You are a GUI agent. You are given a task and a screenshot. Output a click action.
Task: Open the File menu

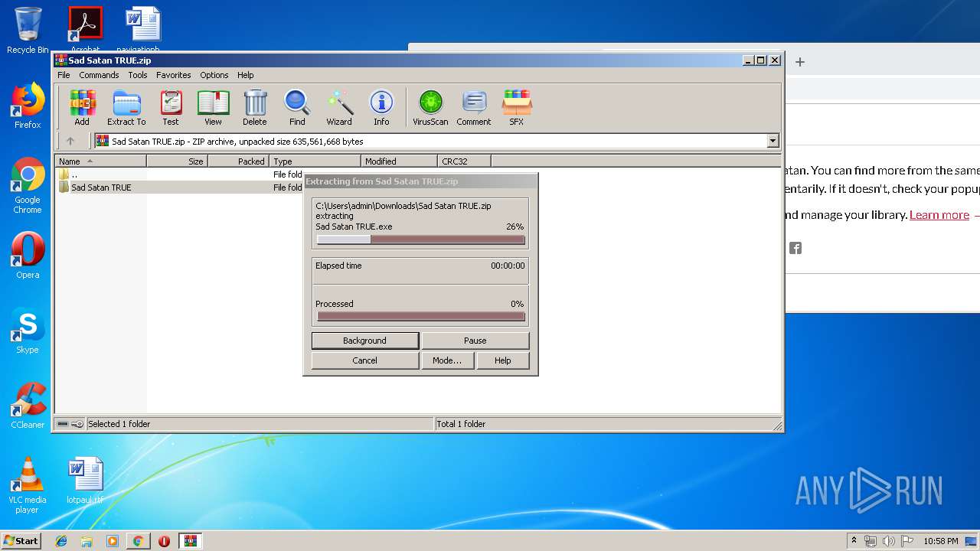click(64, 75)
